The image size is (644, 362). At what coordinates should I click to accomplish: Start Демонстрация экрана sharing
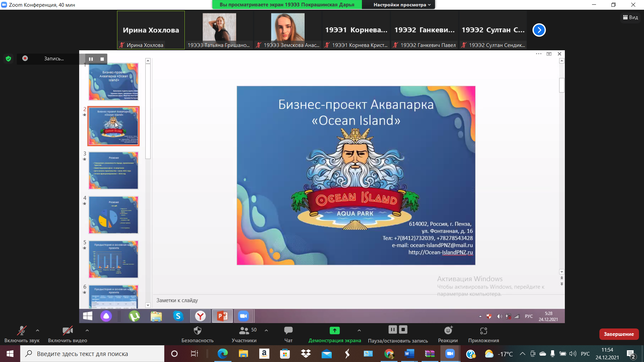click(x=335, y=335)
